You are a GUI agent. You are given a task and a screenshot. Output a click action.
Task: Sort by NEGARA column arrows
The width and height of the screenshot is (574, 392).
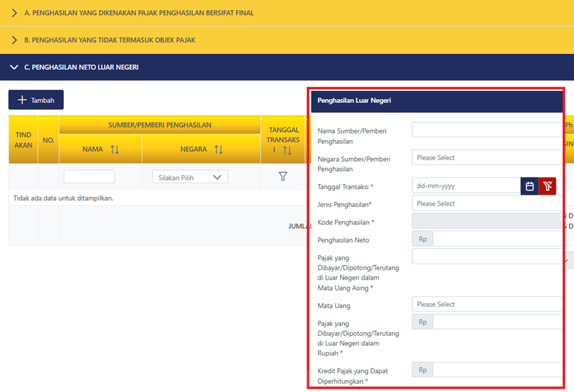point(218,149)
